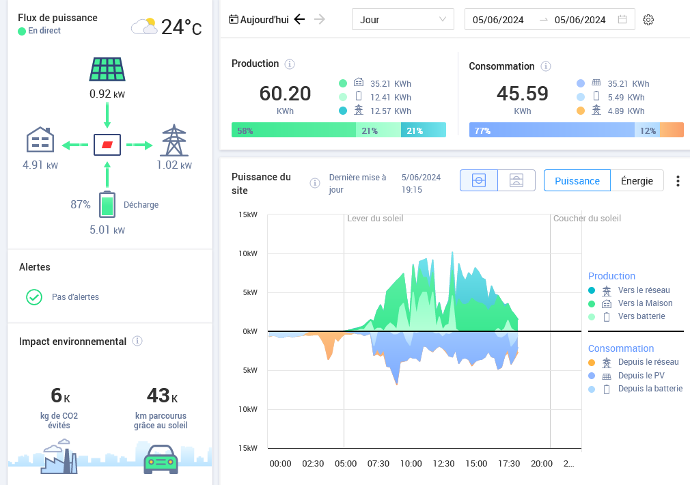Click the 6K kg de CO2 figure
690x485 pixels.
coord(60,396)
